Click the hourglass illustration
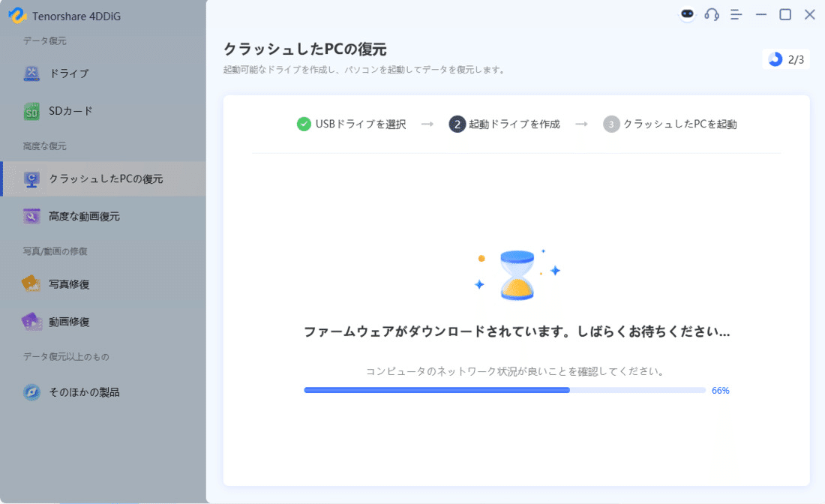 coord(517,275)
